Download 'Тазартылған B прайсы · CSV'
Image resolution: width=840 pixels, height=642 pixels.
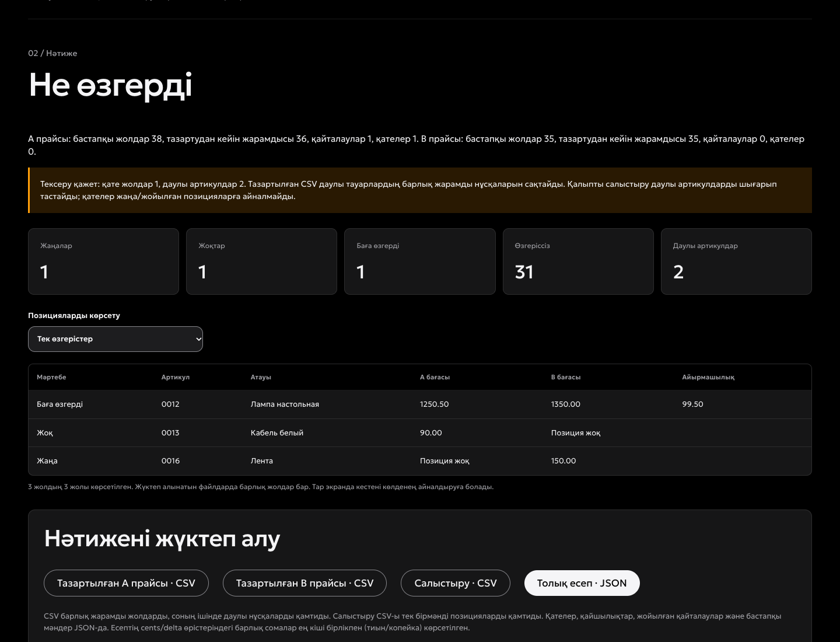(x=304, y=583)
